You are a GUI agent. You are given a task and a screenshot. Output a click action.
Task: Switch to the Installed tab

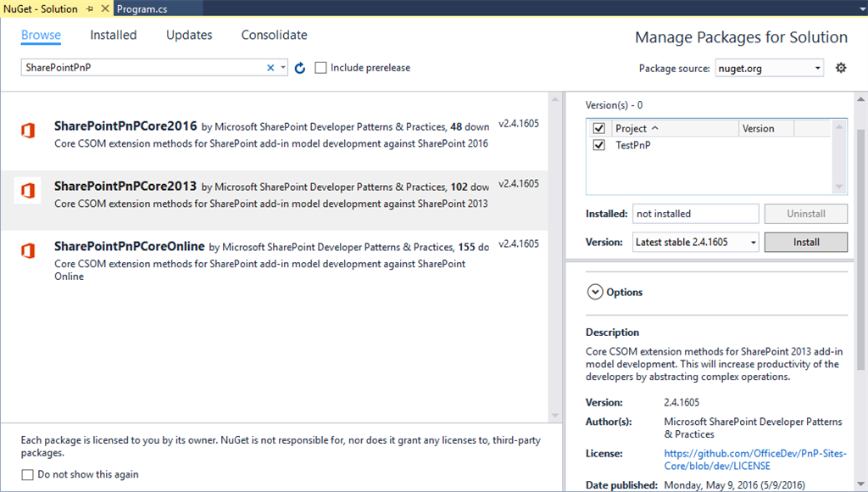point(113,35)
